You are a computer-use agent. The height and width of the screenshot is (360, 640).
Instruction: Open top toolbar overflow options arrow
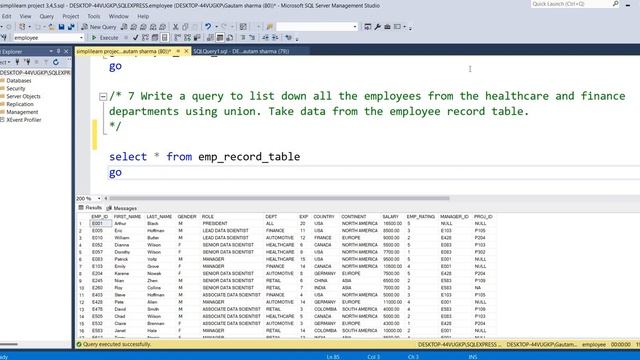point(410,28)
